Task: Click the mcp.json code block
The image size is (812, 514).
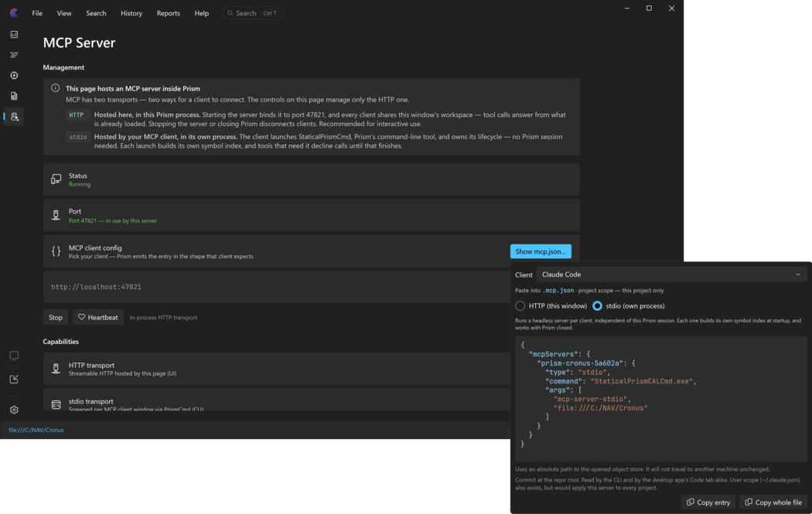Action: tap(660, 399)
